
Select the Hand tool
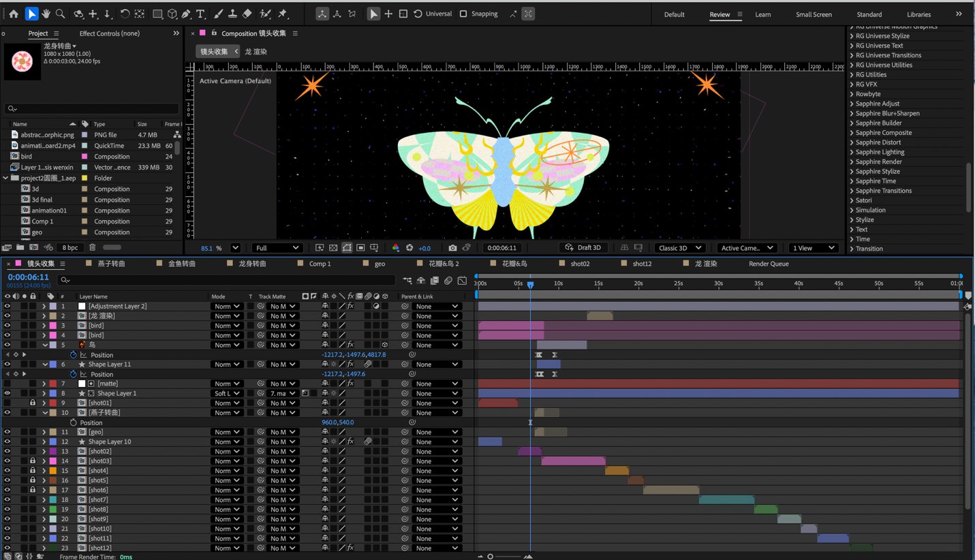pos(46,14)
